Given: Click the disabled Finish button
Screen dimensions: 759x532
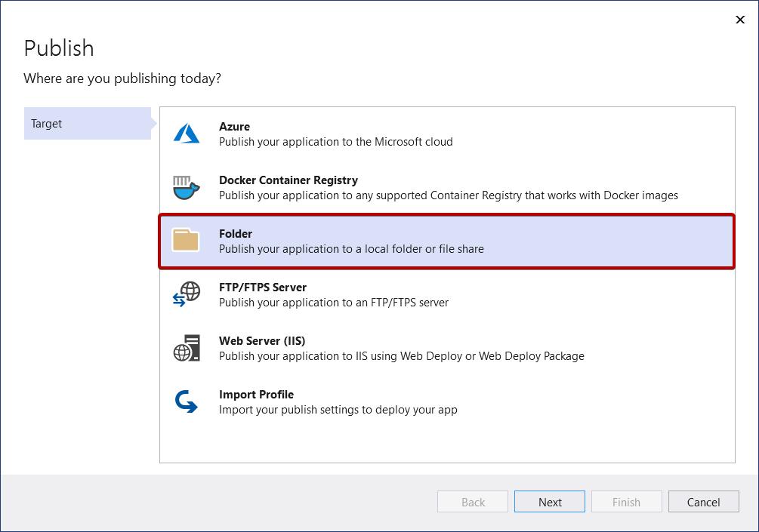Looking at the screenshot, I should coord(626,501).
